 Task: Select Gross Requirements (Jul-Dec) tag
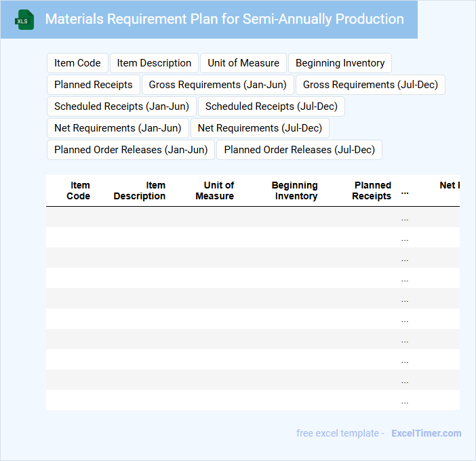[370, 85]
